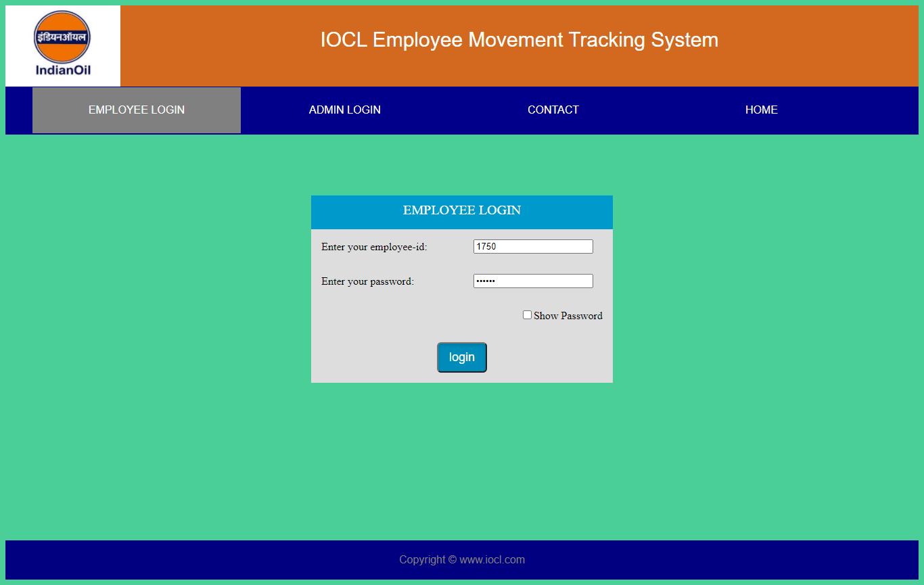This screenshot has width=924, height=585.
Task: Open the ADMIN LOGIN page
Action: click(x=344, y=110)
